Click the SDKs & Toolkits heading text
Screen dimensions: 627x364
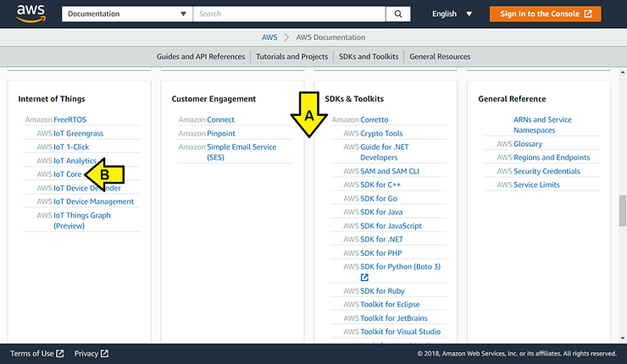click(354, 99)
